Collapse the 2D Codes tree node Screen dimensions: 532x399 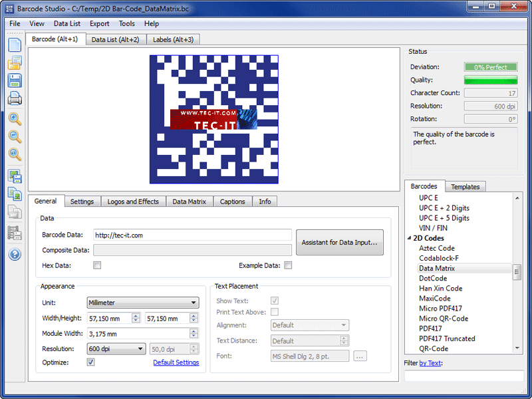coord(410,238)
